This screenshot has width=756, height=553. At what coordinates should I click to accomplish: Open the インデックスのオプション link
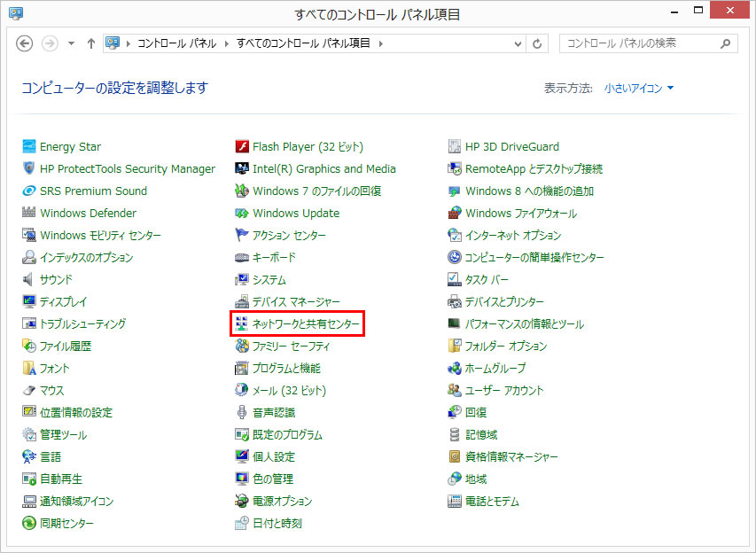point(86,258)
